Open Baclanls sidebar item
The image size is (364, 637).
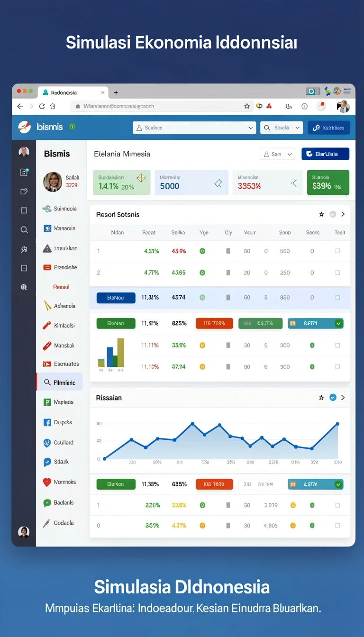click(59, 503)
